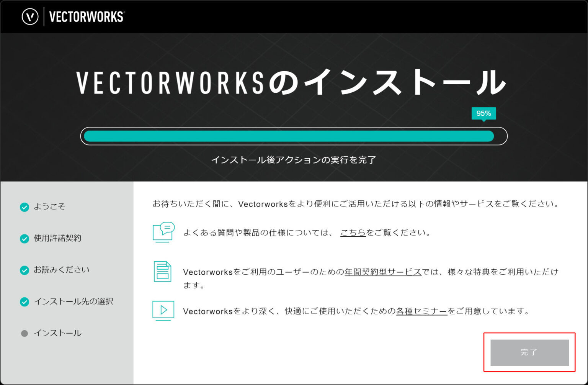Click the seminar video play icon

coord(163,310)
